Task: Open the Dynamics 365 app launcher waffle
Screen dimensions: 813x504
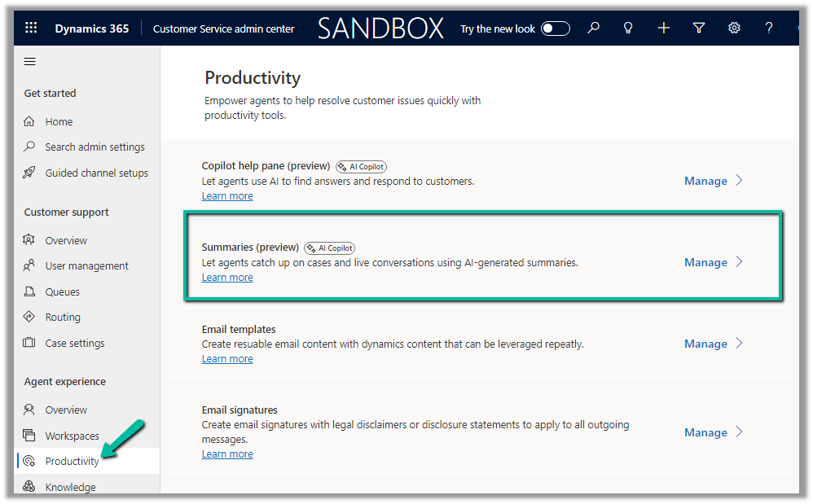Action: (x=31, y=28)
